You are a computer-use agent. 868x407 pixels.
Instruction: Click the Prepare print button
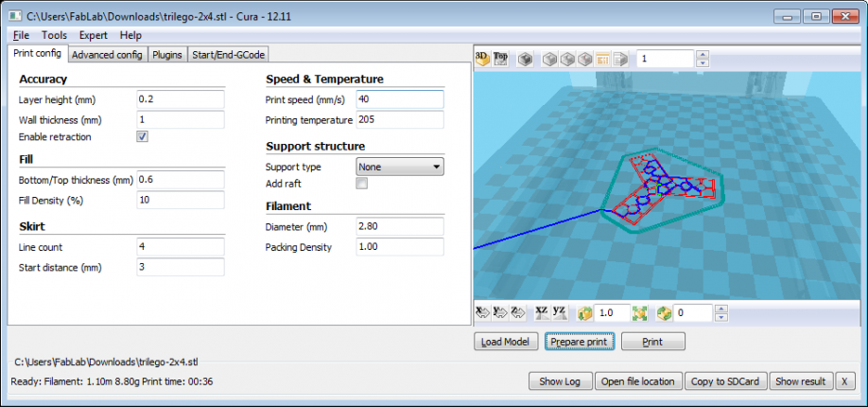(580, 342)
